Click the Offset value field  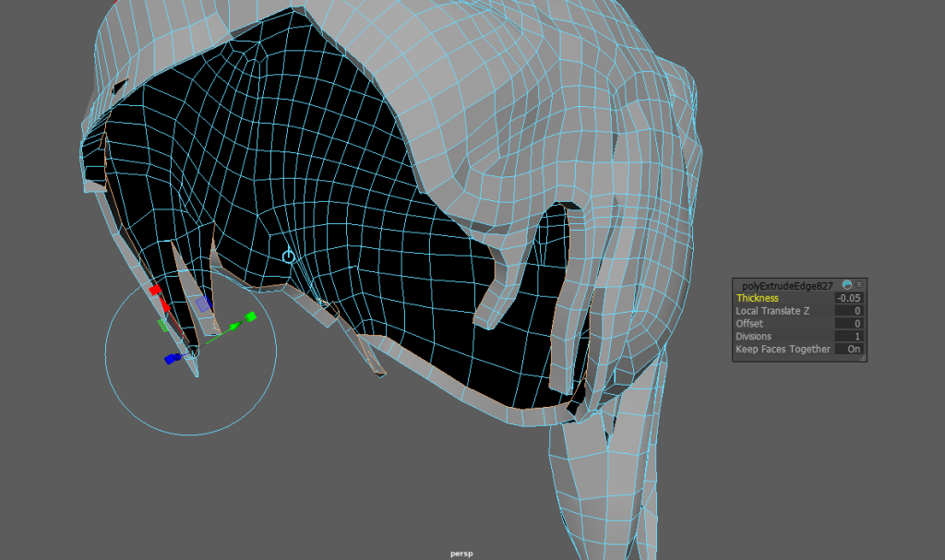click(x=848, y=324)
